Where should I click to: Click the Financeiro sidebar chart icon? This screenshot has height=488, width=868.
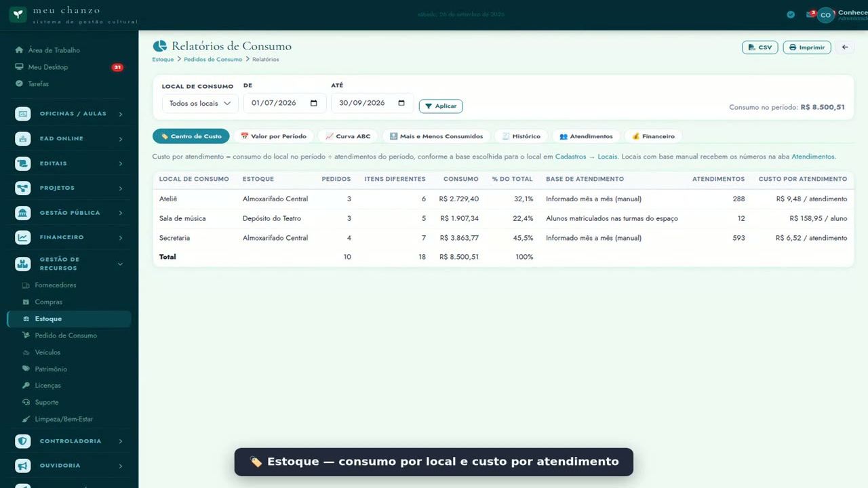click(23, 237)
